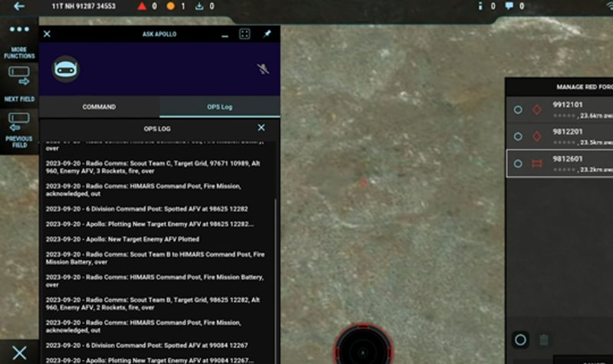Go to Previous Field
Viewport: 613px width, 364px height.
pos(19,130)
